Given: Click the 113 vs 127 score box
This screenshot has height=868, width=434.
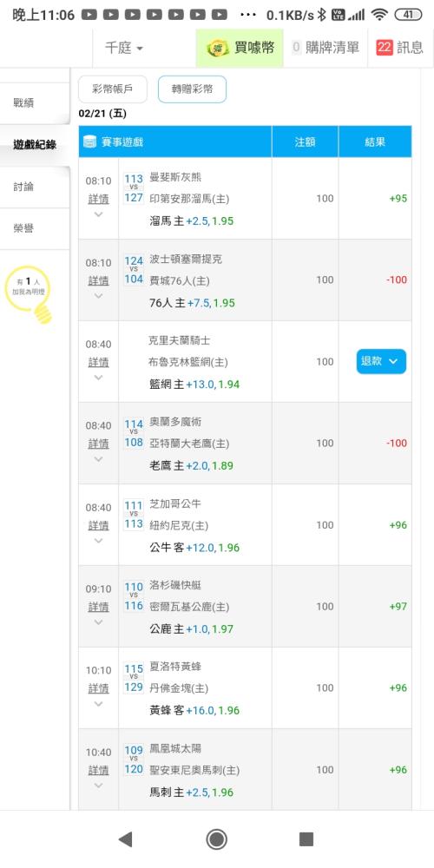Looking at the screenshot, I should pos(134,188).
